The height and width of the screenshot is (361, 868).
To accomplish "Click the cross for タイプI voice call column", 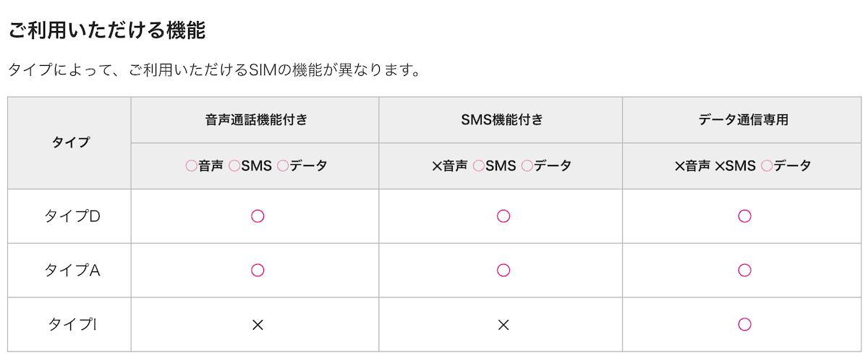I will [257, 325].
